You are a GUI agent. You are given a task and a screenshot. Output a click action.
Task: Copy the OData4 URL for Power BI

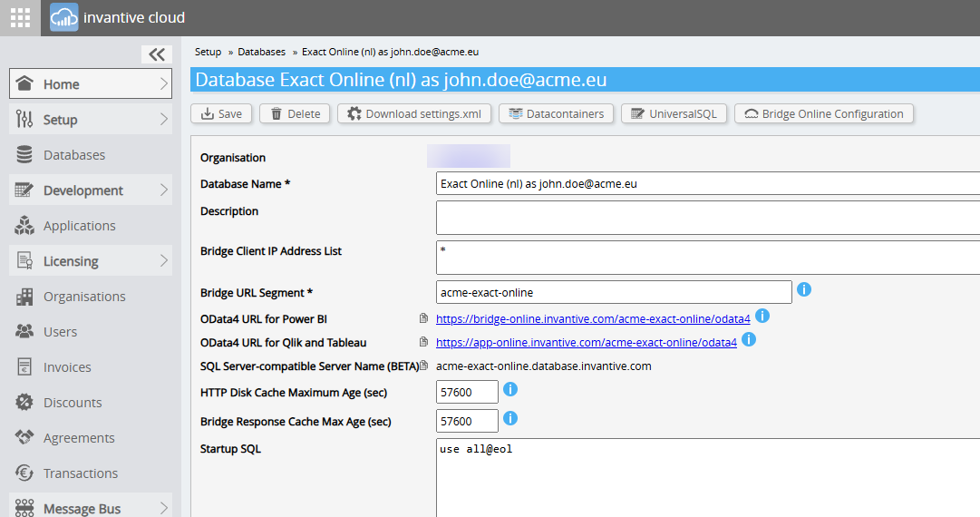coord(423,319)
